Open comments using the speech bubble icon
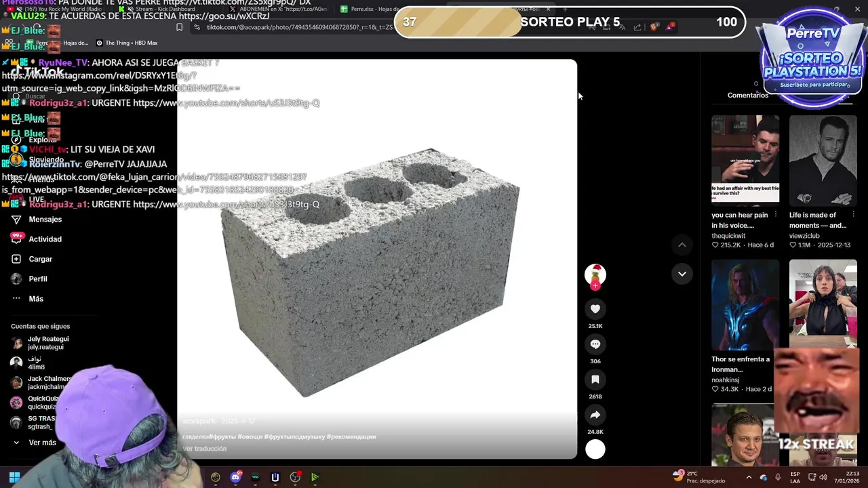This screenshot has height=488, width=868. tap(595, 344)
